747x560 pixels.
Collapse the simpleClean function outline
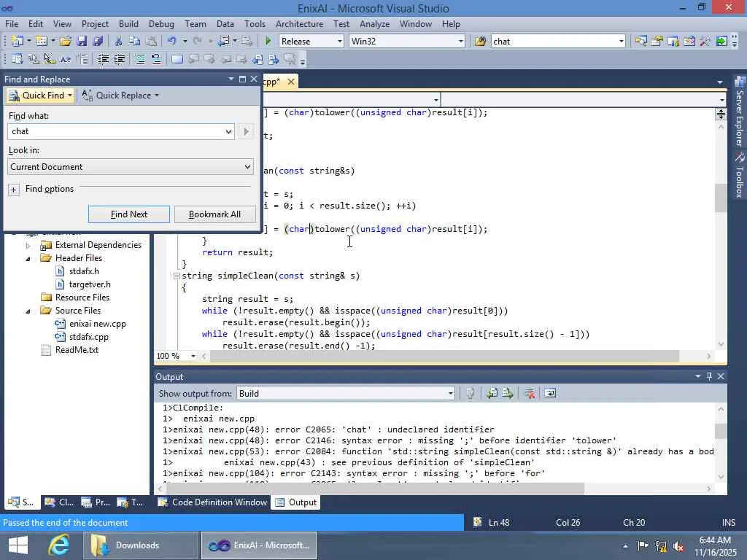177,276
